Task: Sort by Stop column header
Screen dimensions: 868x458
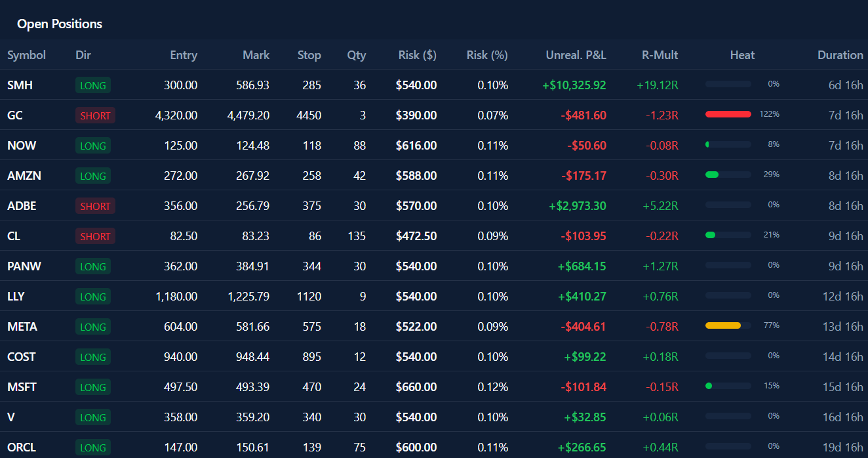Action: 309,55
